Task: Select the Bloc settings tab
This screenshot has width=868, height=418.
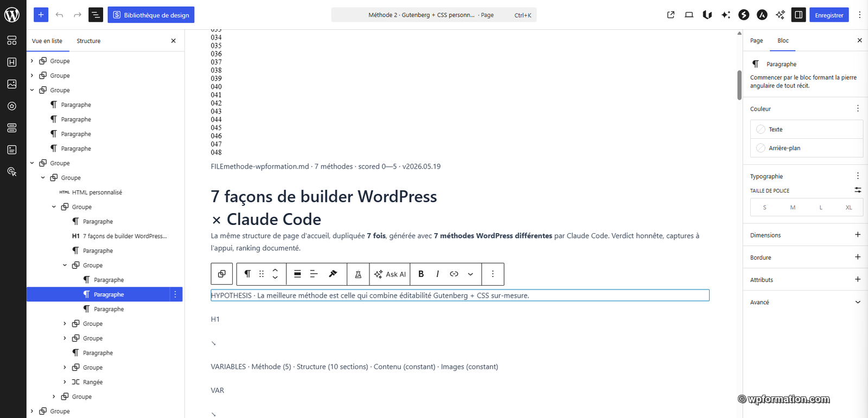Action: coord(783,41)
